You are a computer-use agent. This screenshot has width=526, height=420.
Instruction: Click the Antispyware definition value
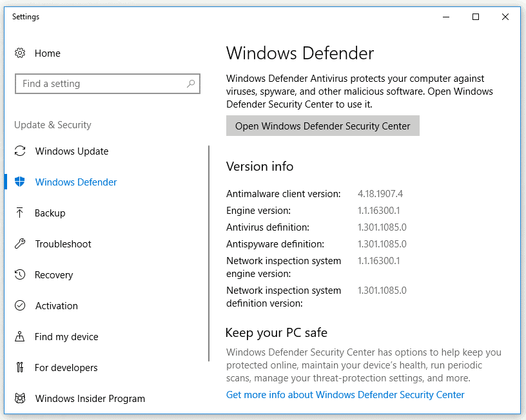382,244
